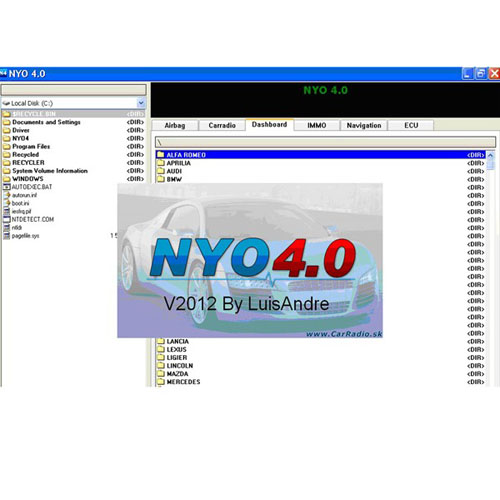Select the ALFA ROMEO folder name

pyautogui.click(x=186, y=155)
